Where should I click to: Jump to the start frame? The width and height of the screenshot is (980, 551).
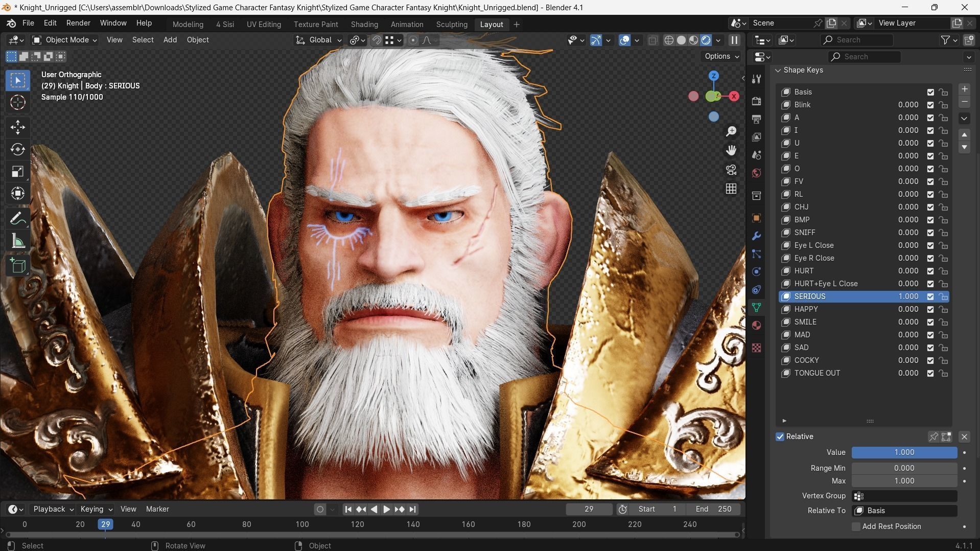coord(348,509)
